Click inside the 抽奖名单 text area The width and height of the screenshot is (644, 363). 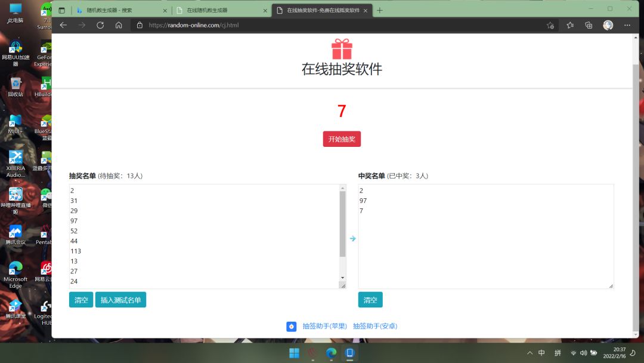[x=204, y=236]
